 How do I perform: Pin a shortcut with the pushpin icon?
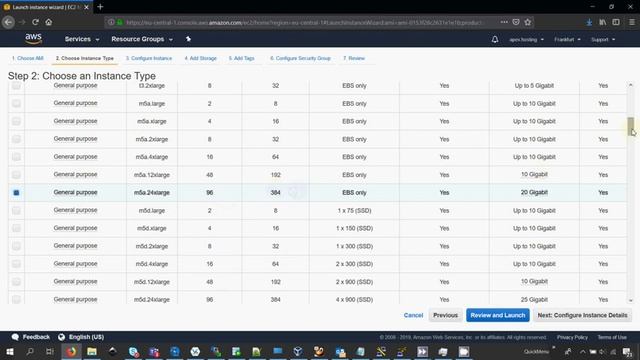[188, 39]
